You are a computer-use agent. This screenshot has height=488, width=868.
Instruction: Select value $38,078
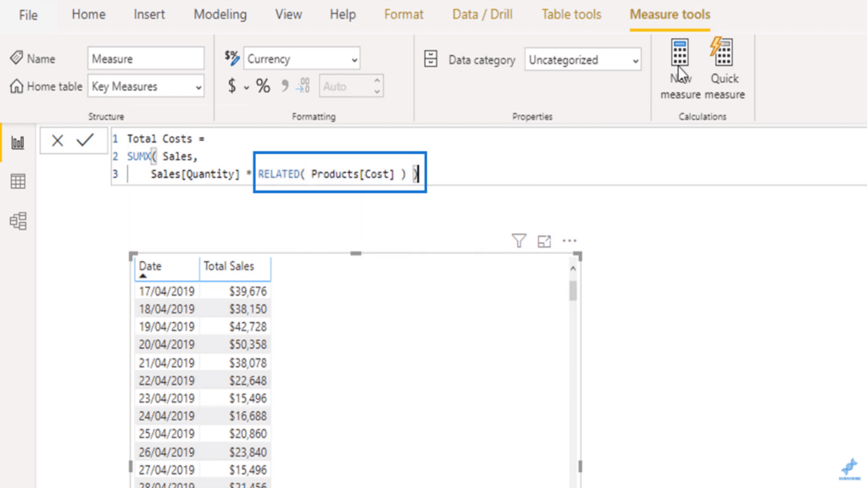click(248, 363)
